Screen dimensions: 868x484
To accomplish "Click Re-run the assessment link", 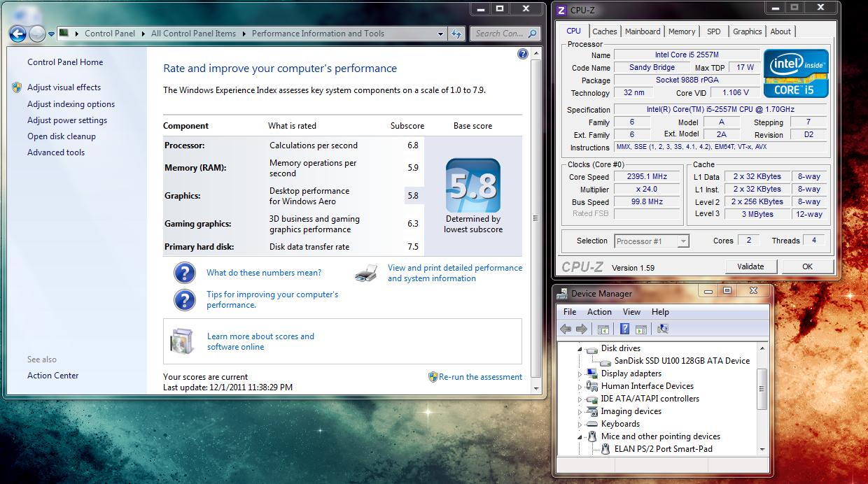I will click(480, 377).
